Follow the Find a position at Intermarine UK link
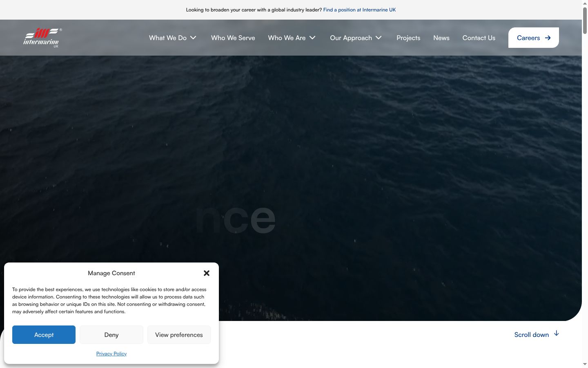588x368 pixels. click(x=359, y=10)
